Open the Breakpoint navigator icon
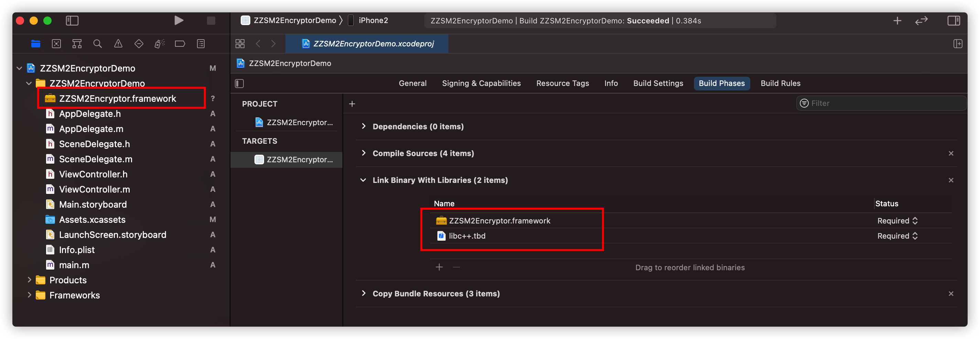Image resolution: width=980 pixels, height=339 pixels. point(180,44)
